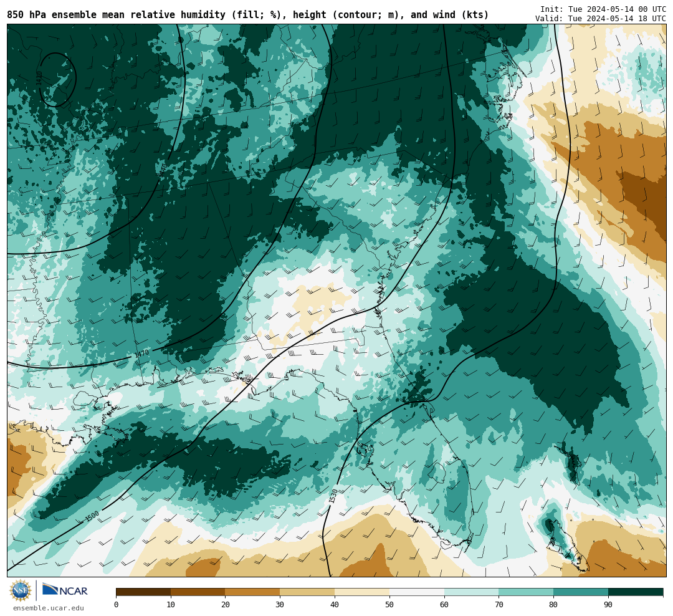Click the 40-50 cream colorbar segment
The width and height of the screenshot is (673, 616).
[362, 592]
